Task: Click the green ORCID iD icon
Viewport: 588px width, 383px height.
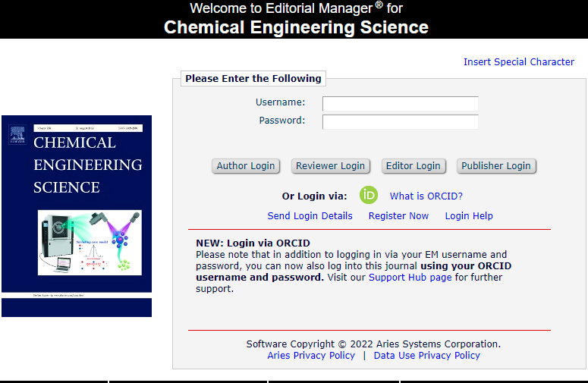Action: tap(369, 195)
